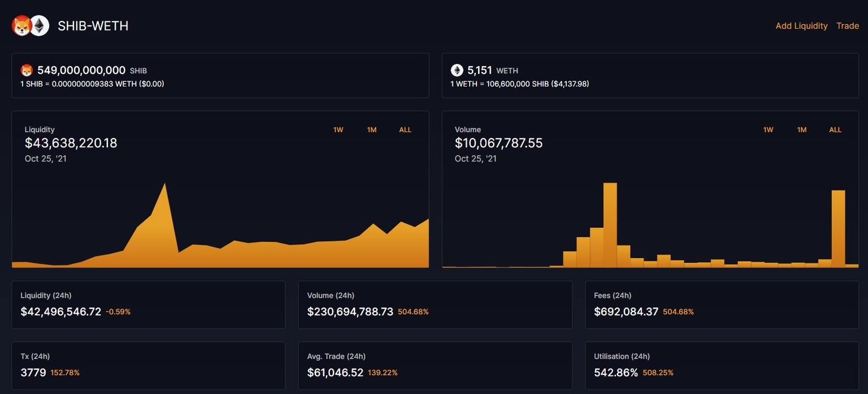Click the overlapping SHIB-WETH pair icon
Viewport: 868px width, 394px height.
pyautogui.click(x=29, y=25)
